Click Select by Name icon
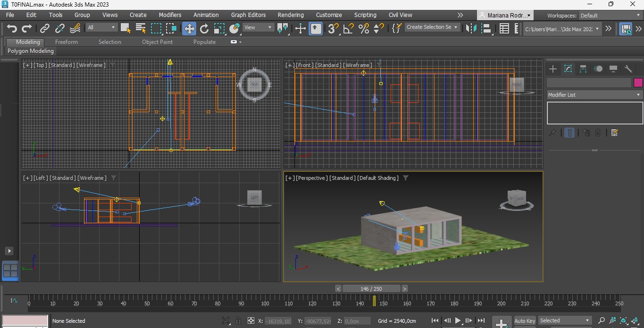644x328 pixels. [141, 29]
